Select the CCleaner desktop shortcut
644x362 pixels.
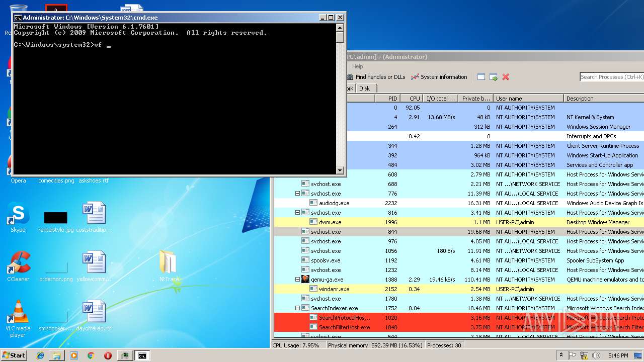coord(18,267)
